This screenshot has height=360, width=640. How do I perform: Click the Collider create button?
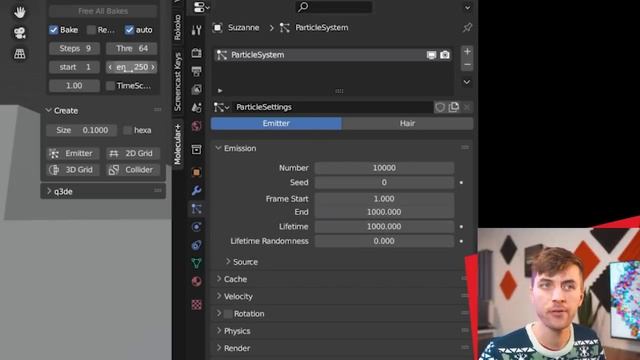(x=133, y=170)
